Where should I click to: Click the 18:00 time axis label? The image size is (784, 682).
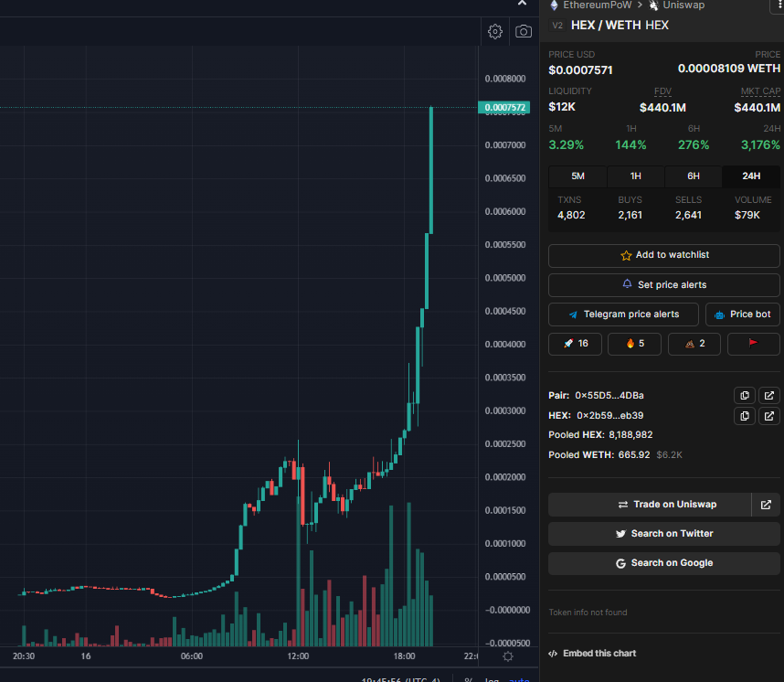coord(404,656)
